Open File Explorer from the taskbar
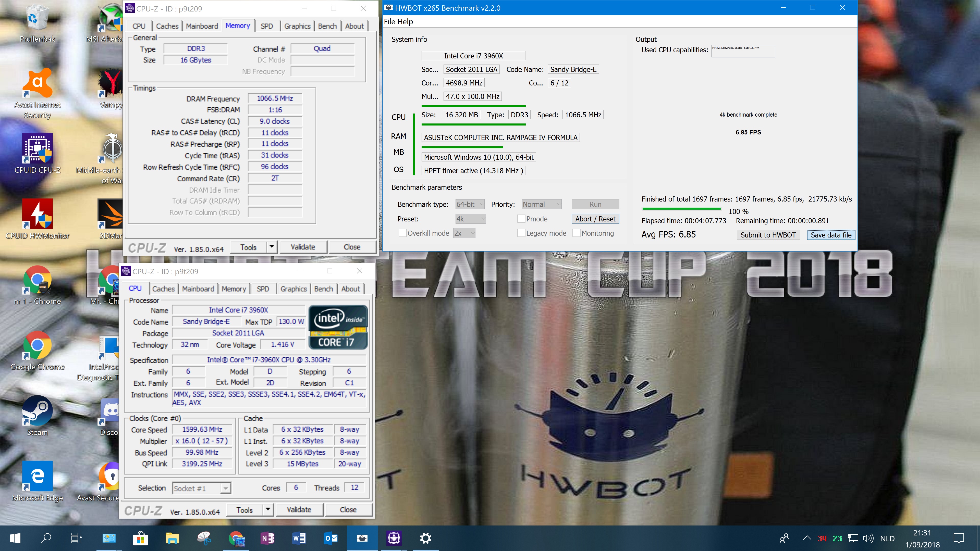Viewport: 980px width, 551px height. tap(172, 539)
